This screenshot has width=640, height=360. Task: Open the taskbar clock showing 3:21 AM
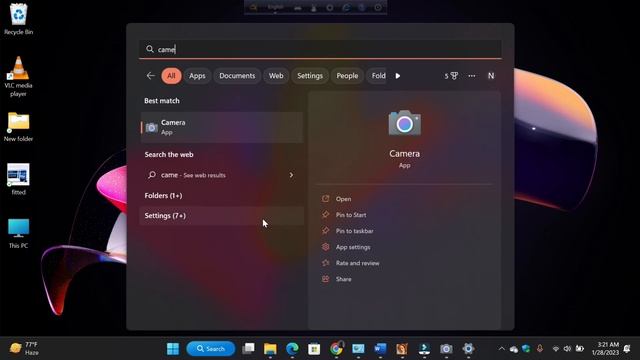[605, 348]
